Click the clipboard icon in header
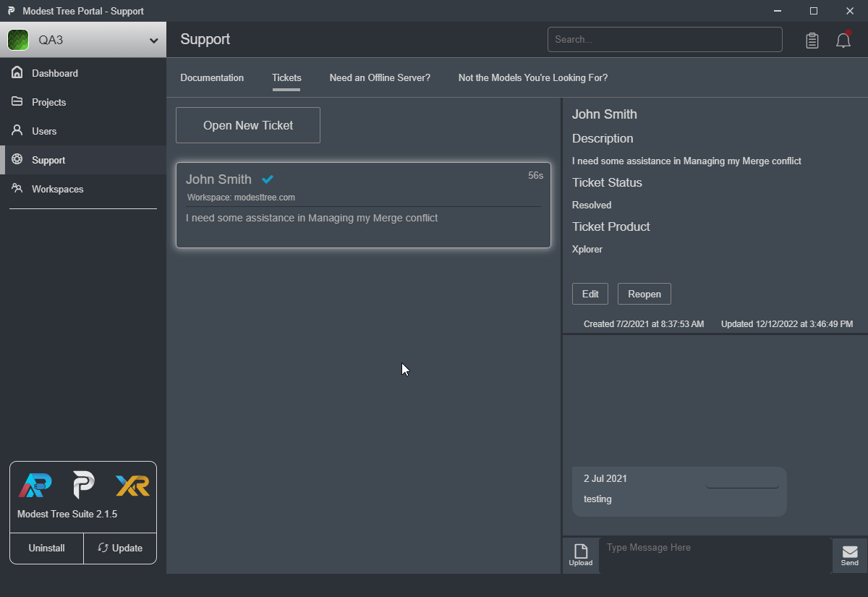The image size is (868, 597). (812, 41)
